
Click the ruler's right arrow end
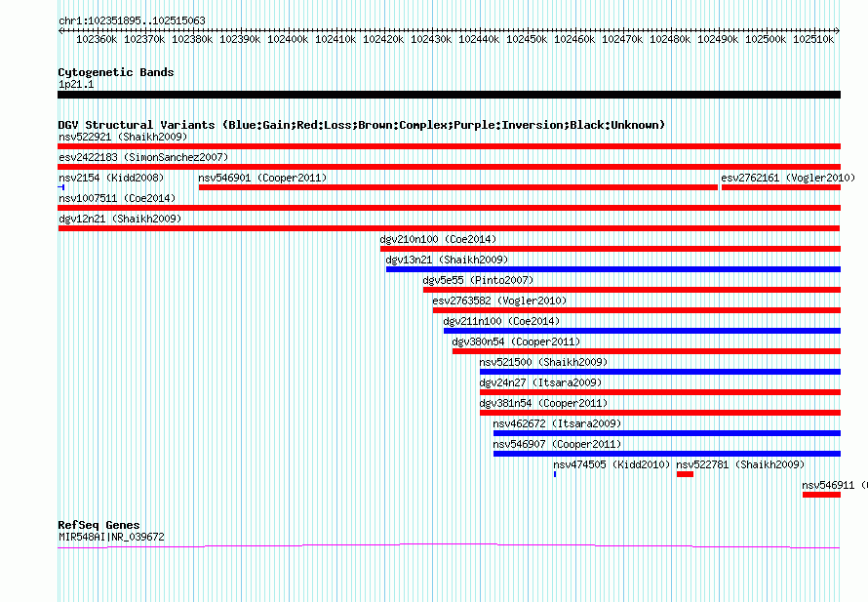838,30
